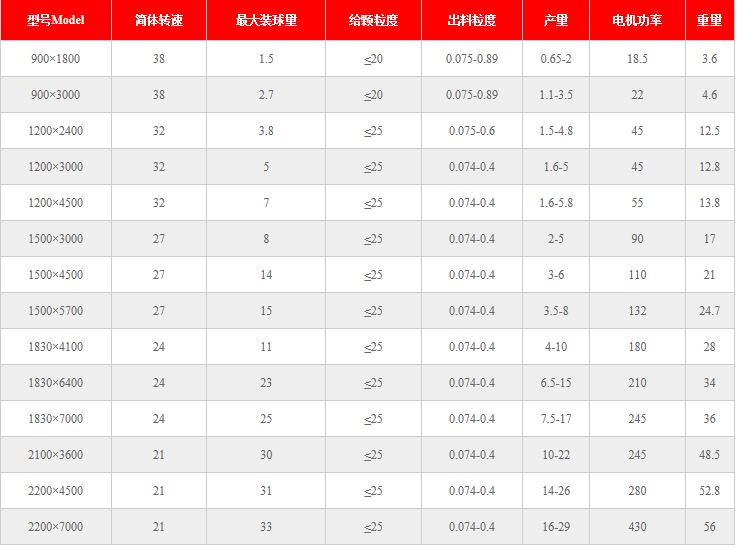Click the 筒体转速 column header
The height and width of the screenshot is (547, 737).
159,21
